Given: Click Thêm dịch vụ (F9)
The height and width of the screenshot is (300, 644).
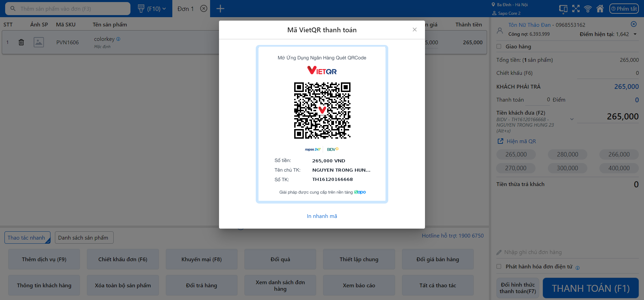Looking at the screenshot, I should (x=44, y=259).
